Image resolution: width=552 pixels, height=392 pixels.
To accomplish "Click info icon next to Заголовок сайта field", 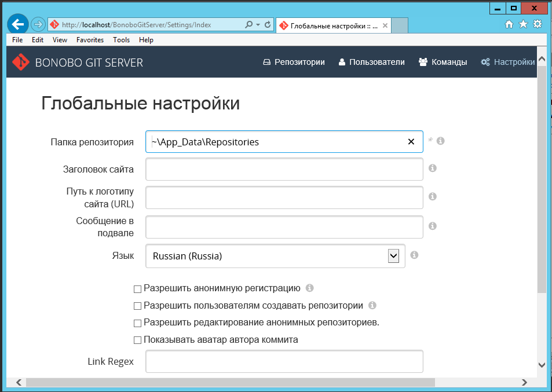I will click(432, 168).
